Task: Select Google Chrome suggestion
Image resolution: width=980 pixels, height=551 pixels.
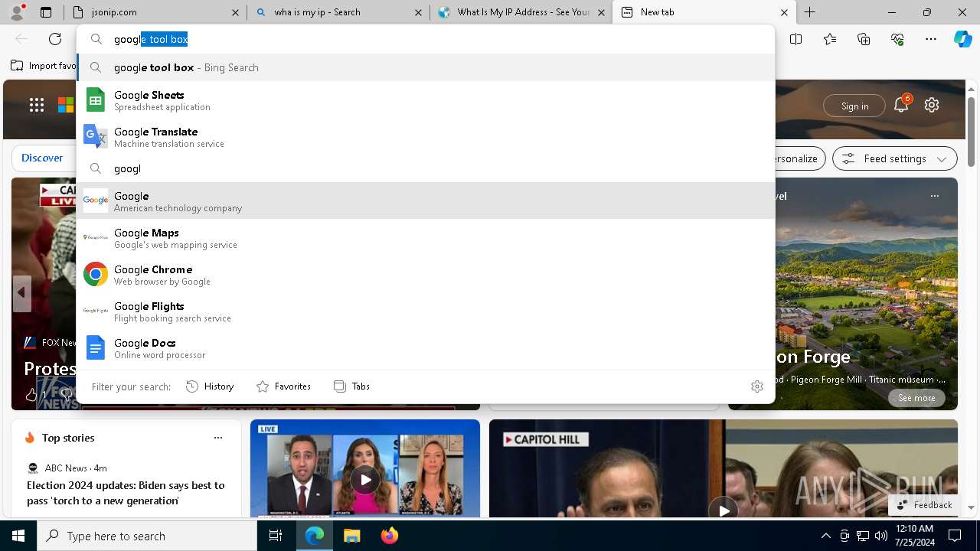Action: point(426,275)
